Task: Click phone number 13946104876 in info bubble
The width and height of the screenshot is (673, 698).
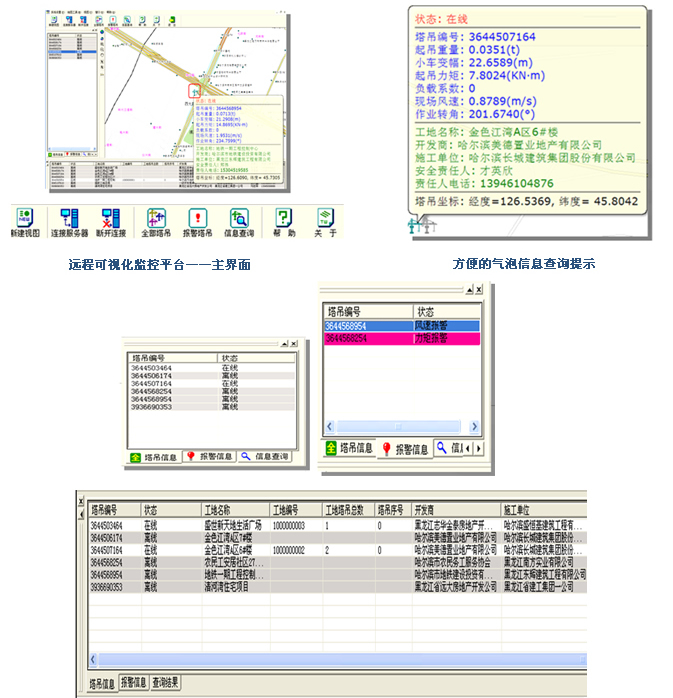Action: [516, 183]
